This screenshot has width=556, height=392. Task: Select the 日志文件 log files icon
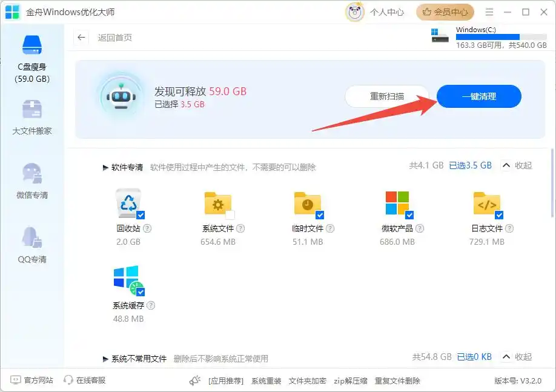pos(488,204)
